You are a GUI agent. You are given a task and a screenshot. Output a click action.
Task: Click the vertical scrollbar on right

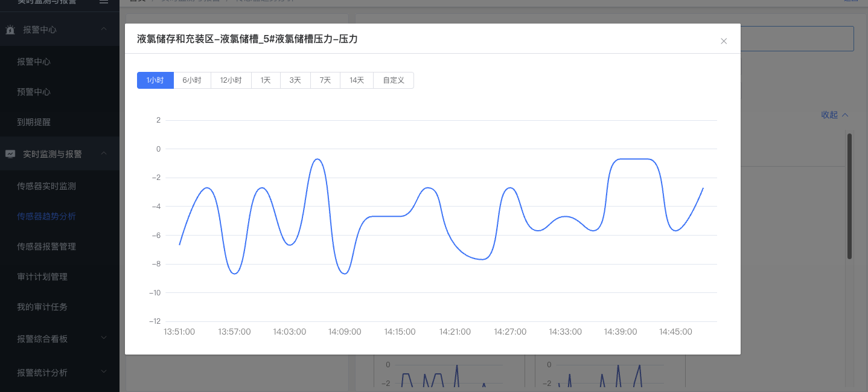(x=849, y=196)
